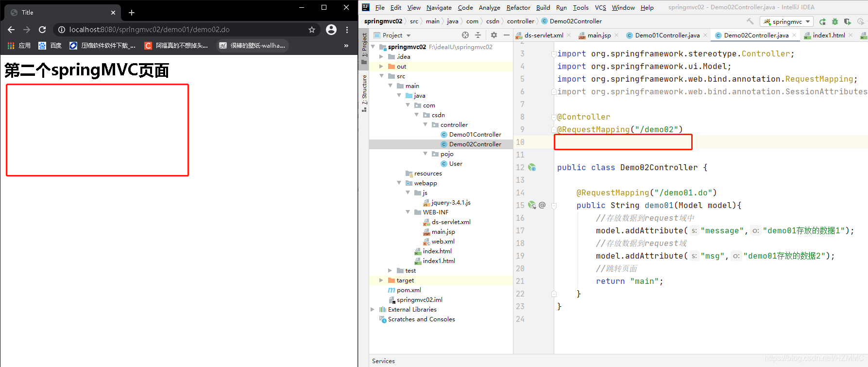Collapse the pojo package
This screenshot has width=868, height=367.
click(x=425, y=154)
